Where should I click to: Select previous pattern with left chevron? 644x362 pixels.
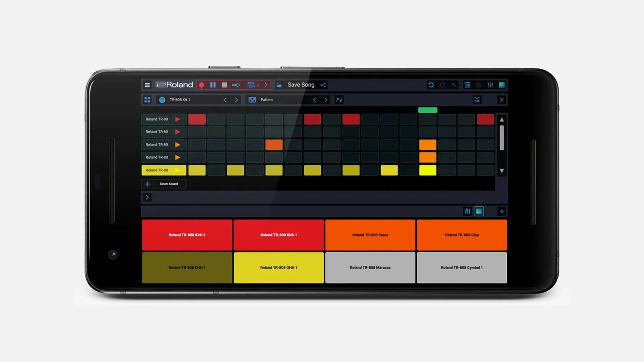click(x=315, y=100)
